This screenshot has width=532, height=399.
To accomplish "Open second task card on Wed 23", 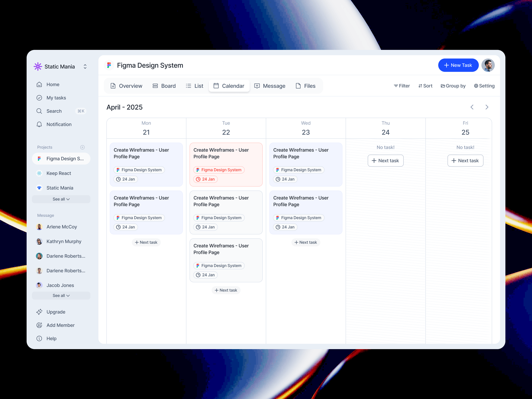I will pos(306,212).
